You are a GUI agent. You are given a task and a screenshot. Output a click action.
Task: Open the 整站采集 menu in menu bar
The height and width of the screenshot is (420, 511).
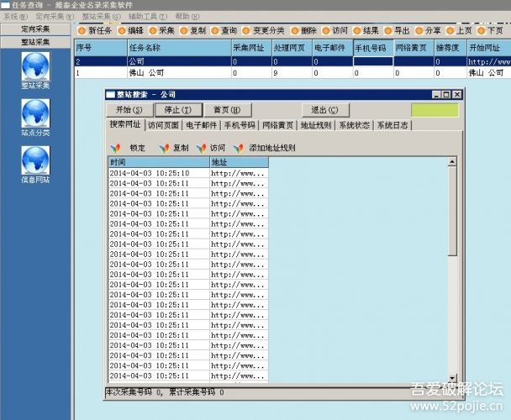click(x=101, y=16)
